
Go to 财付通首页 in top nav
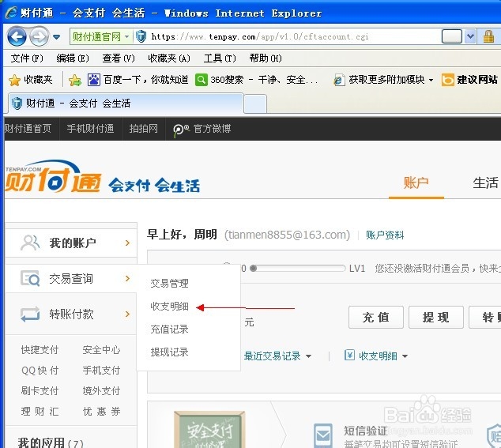click(x=28, y=129)
